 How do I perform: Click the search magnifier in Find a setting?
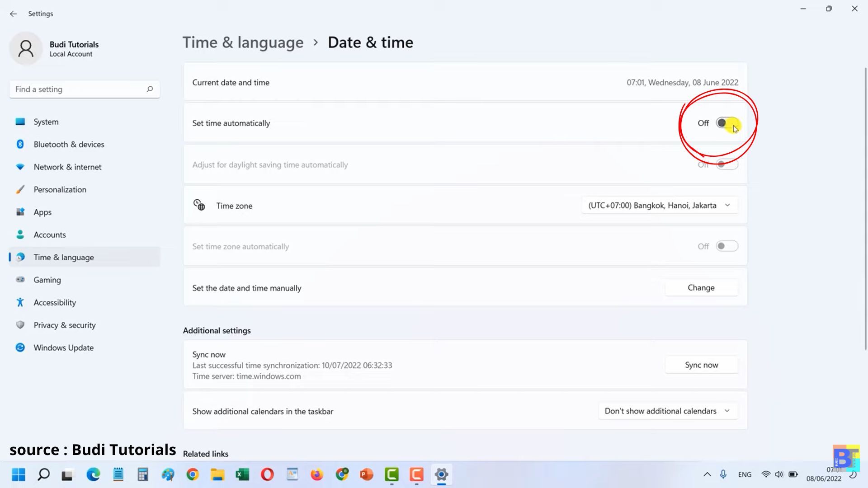(150, 89)
